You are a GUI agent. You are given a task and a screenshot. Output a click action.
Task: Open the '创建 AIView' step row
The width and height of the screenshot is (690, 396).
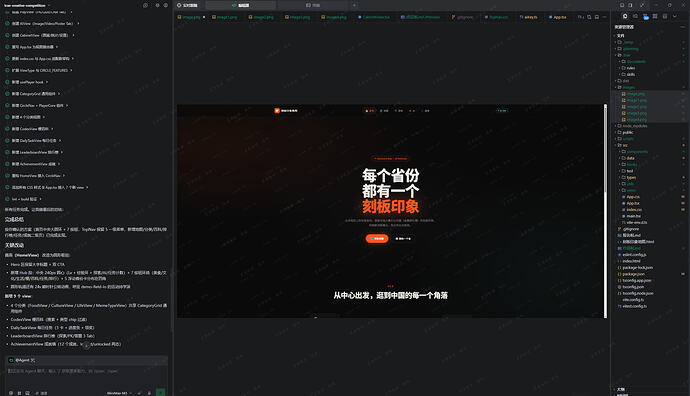point(42,24)
